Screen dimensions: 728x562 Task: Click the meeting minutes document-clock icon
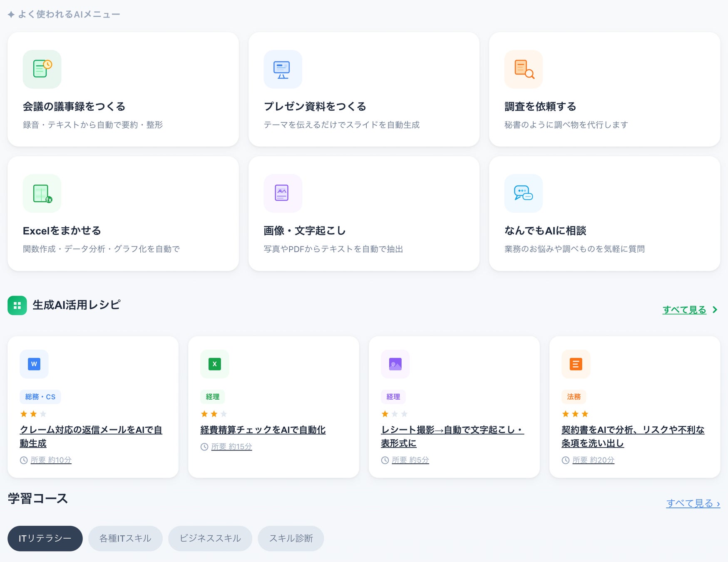pos(42,69)
